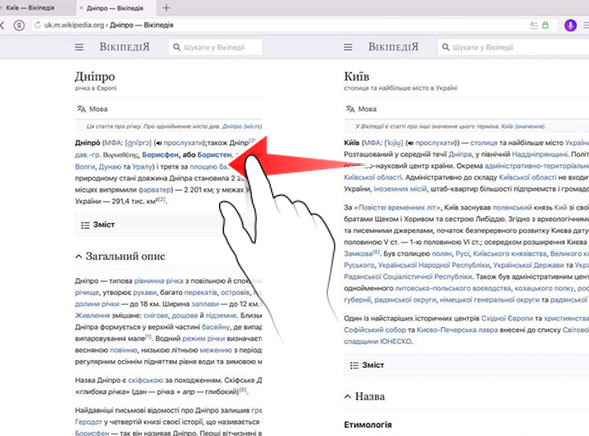This screenshot has height=436, width=589.
Task: Collapse the Назва section on Київ page
Action: (365, 397)
